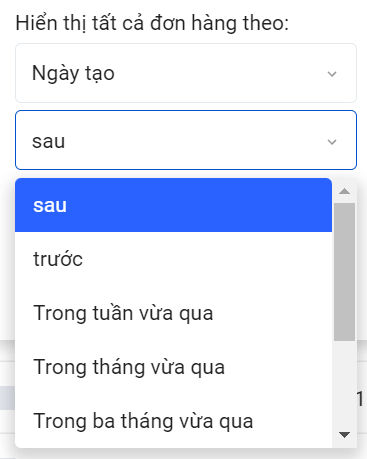
Task: Click the word 'Trong' in the weekly option
Action: pyautogui.click(x=60, y=314)
